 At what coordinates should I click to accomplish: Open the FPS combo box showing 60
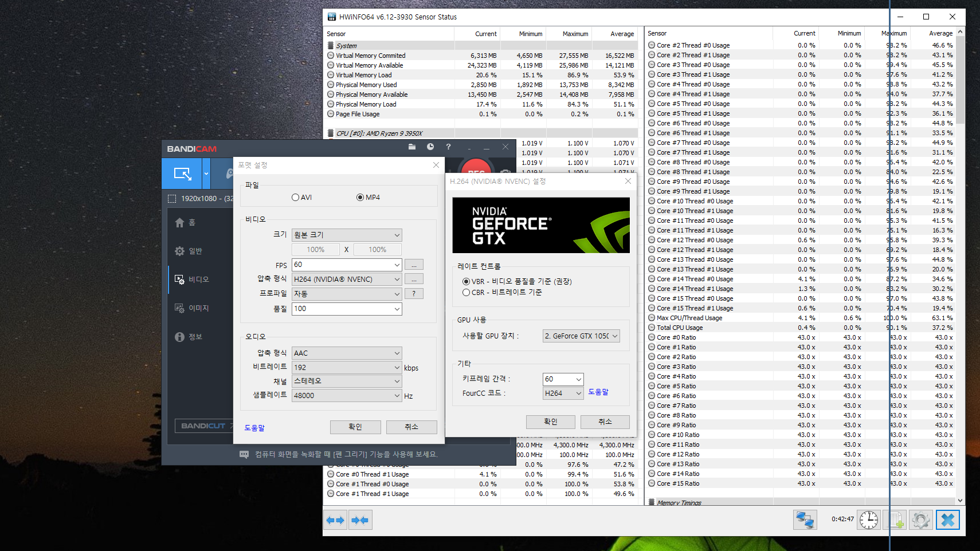point(347,265)
